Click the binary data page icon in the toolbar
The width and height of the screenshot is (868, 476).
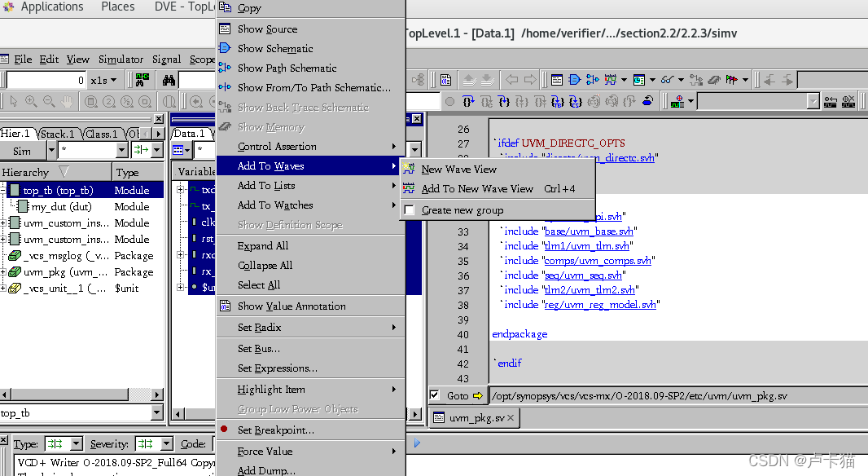445,81
